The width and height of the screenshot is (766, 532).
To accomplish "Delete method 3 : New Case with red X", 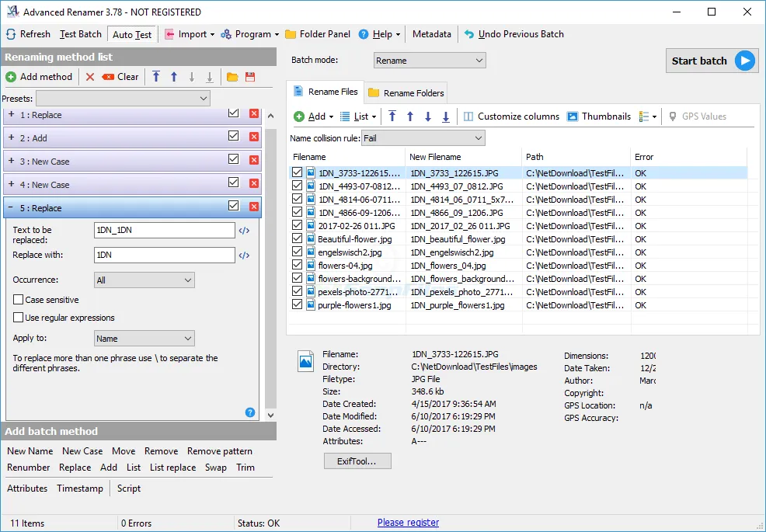I will [254, 160].
